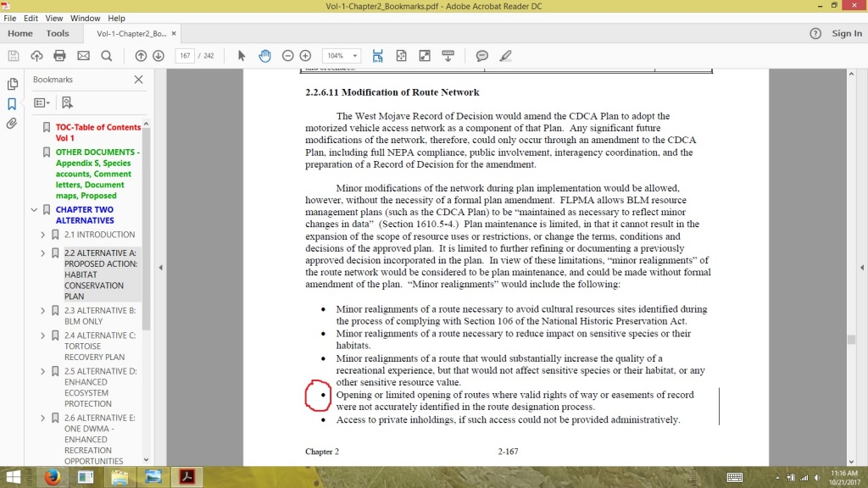Toggle the Bookmarks side panel icon
Image resolution: width=868 pixels, height=488 pixels.
[x=12, y=103]
